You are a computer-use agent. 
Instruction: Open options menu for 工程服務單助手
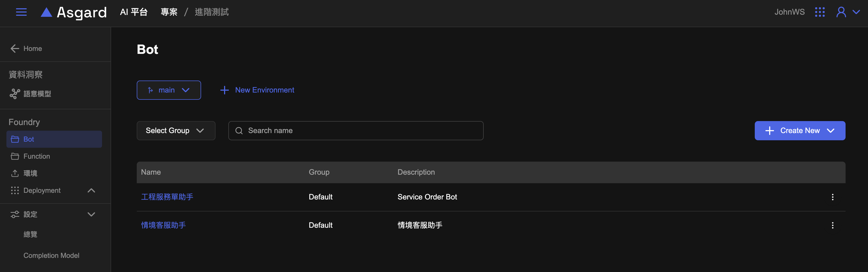pos(833,197)
